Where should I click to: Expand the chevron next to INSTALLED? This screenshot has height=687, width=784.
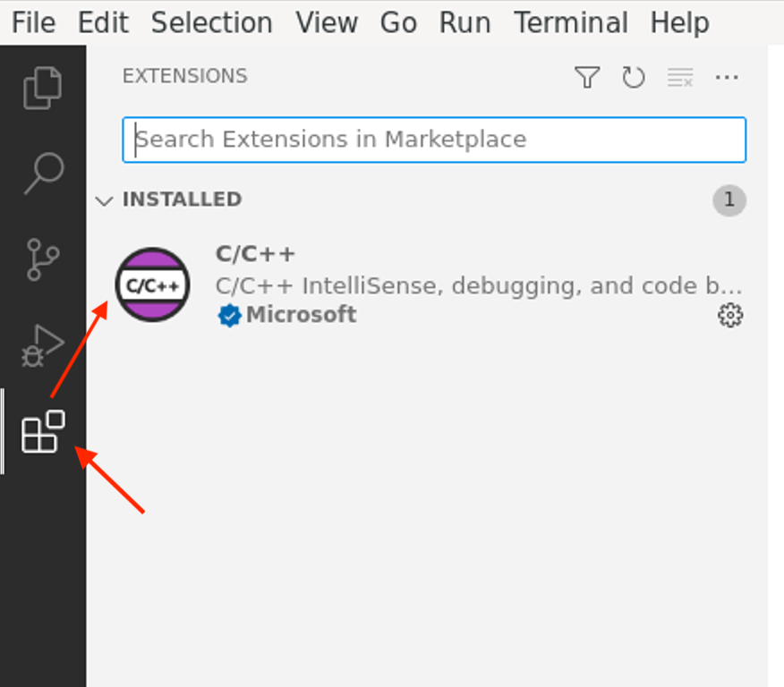pos(104,200)
